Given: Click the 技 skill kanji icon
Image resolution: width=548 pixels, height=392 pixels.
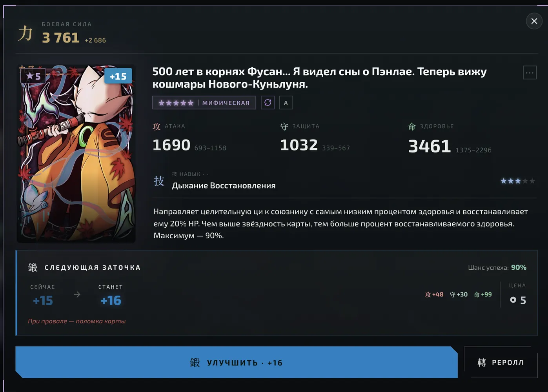Looking at the screenshot, I should coord(159,181).
